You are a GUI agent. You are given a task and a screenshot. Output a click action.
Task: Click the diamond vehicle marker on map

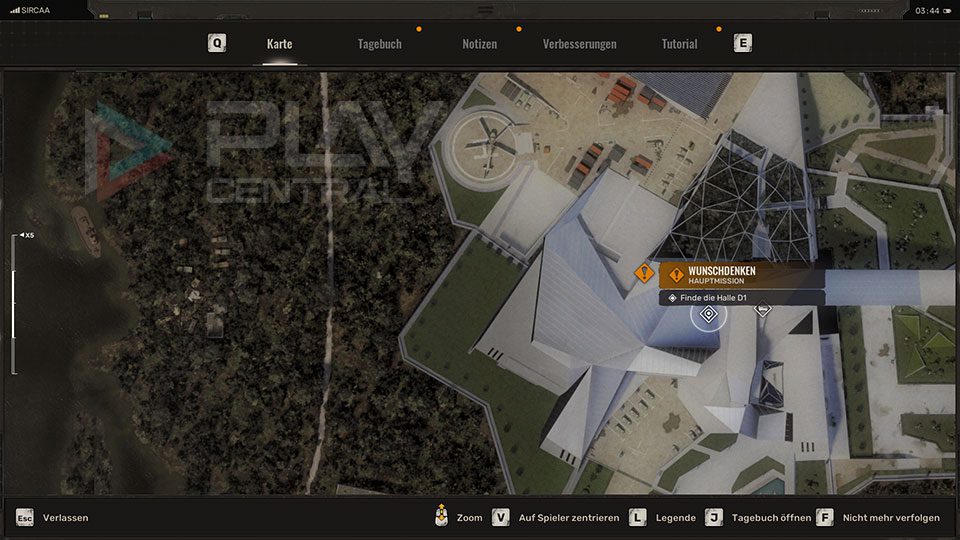point(763,310)
